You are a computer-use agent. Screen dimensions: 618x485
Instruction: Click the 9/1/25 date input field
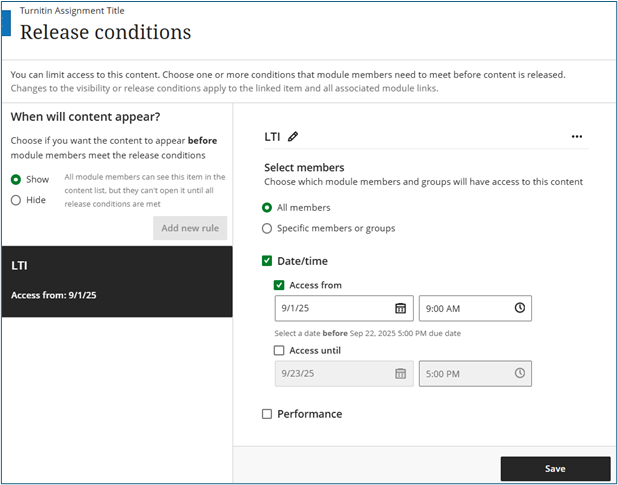coord(332,308)
